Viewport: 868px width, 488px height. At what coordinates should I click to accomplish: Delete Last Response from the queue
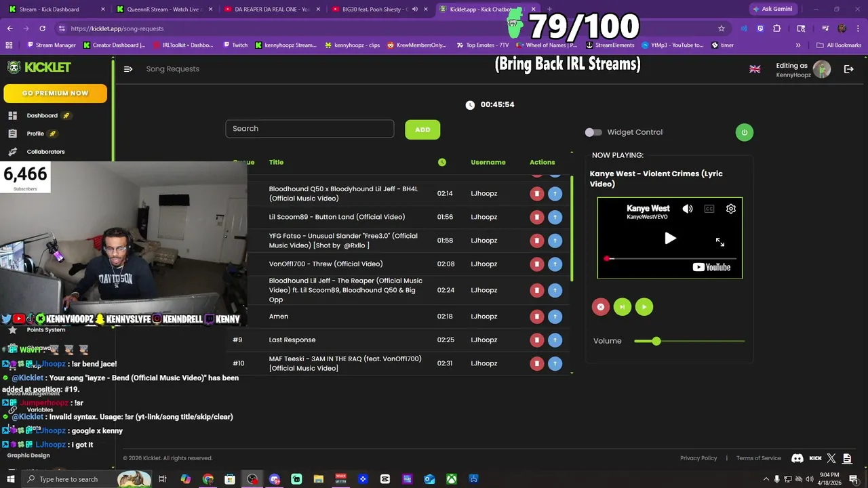pyautogui.click(x=536, y=340)
